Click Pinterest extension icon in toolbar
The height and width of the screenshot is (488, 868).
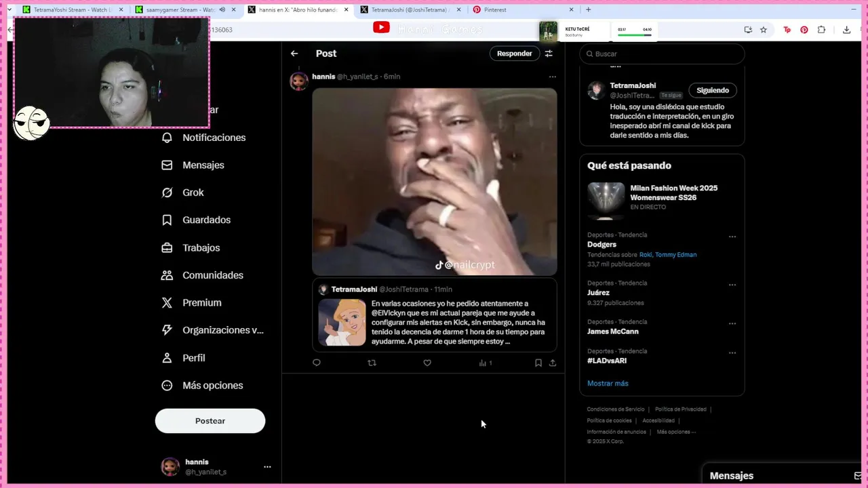[x=804, y=30]
